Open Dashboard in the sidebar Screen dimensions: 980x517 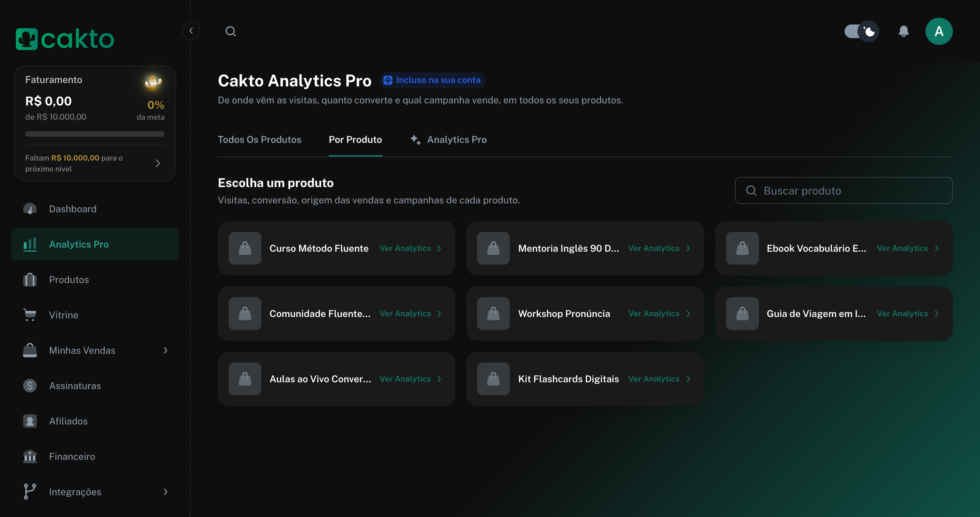pos(95,209)
